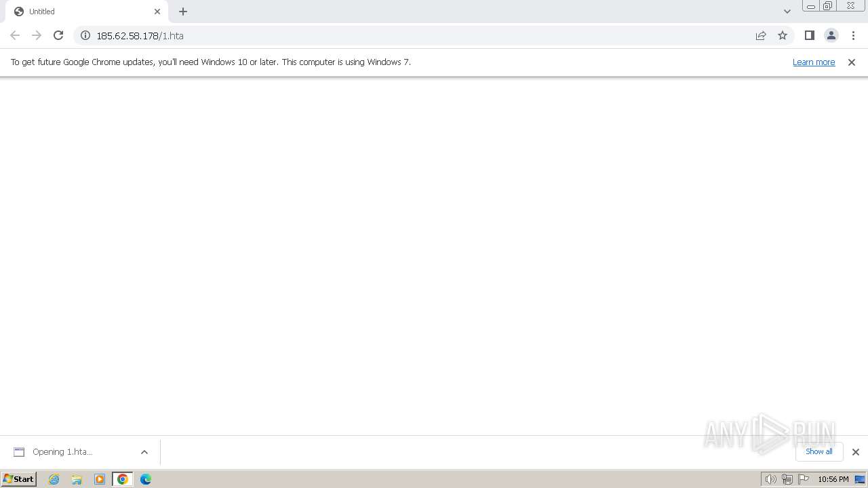Screen dimensions: 868x488
Task: Minimize the Chrome window
Action: (811, 6)
